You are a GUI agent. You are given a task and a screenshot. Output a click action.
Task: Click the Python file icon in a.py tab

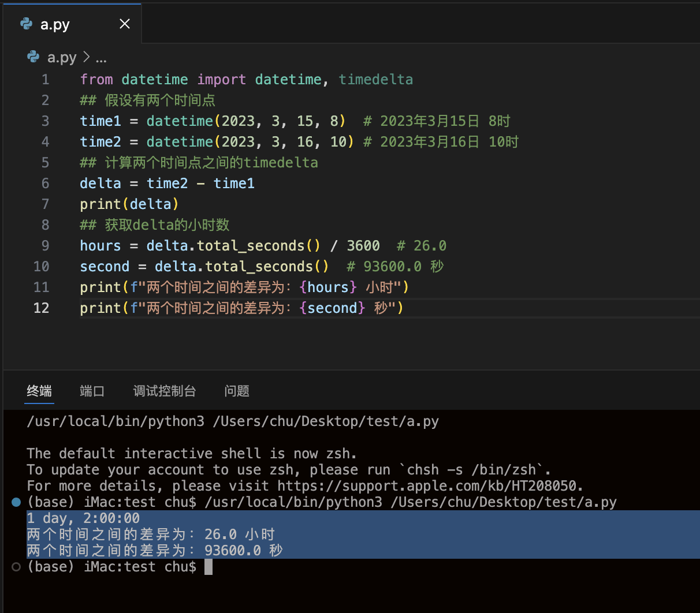(x=27, y=24)
